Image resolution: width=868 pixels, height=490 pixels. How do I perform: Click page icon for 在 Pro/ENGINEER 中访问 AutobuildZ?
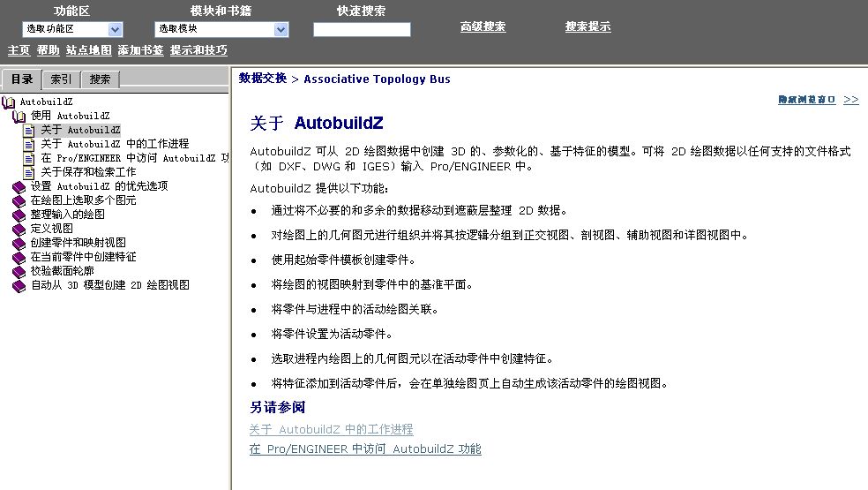click(29, 159)
